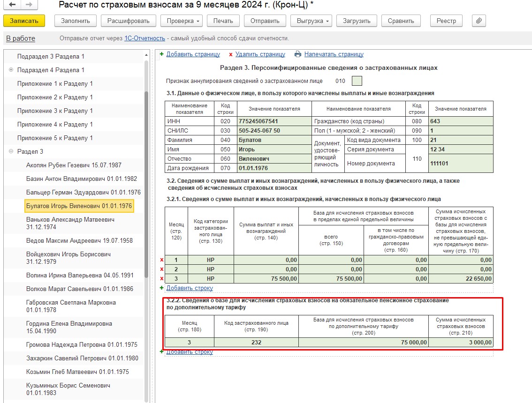Open attachments via the paperclip icon
Image resolution: width=532 pixels, height=403 pixels.
tap(479, 21)
